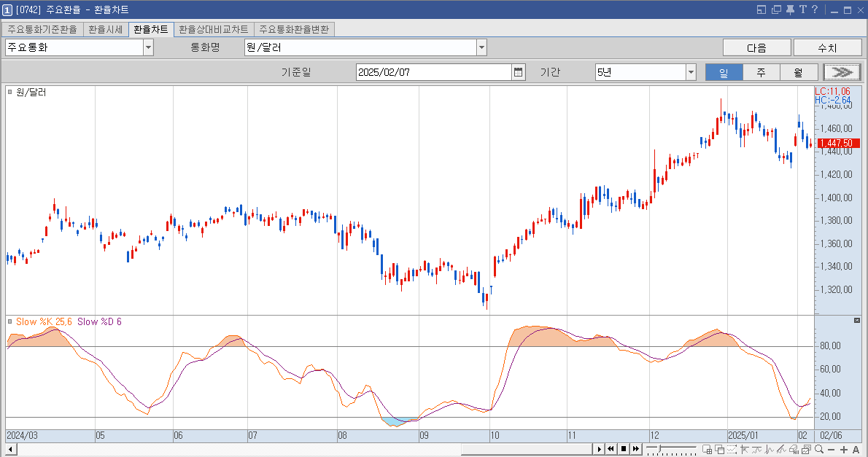
Task: Click the square marker next to Slow %K label
Action: point(10,321)
